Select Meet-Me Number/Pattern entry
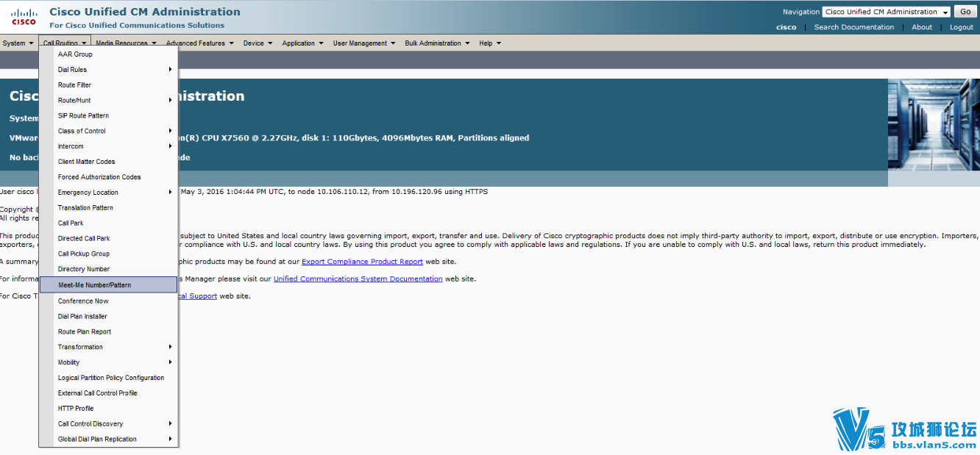The height and width of the screenshot is (455, 980). (108, 285)
